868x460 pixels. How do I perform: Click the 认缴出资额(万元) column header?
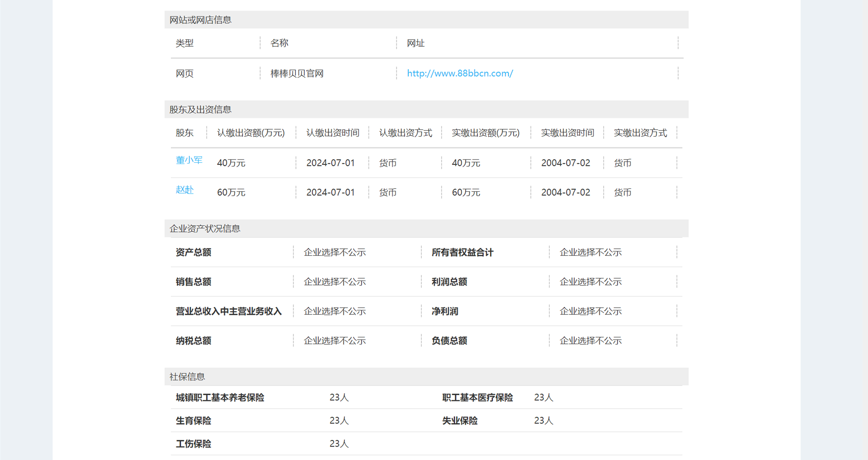(251, 133)
